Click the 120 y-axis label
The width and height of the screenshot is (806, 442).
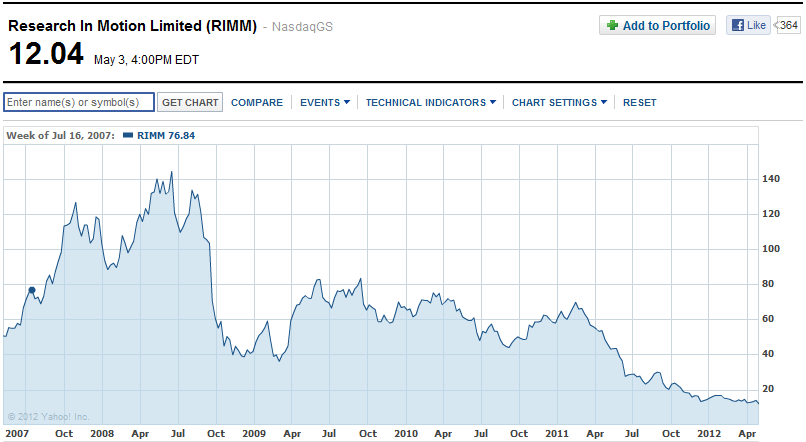pos(771,214)
